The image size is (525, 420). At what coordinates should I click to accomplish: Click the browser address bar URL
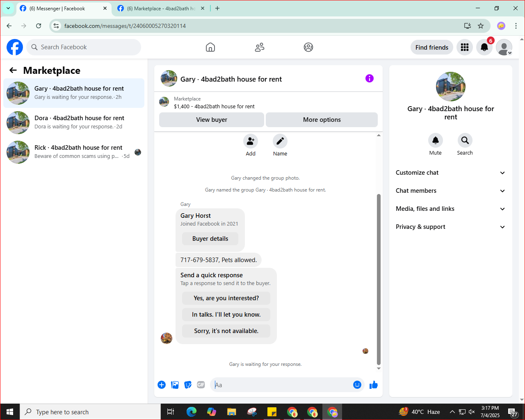[x=125, y=26]
